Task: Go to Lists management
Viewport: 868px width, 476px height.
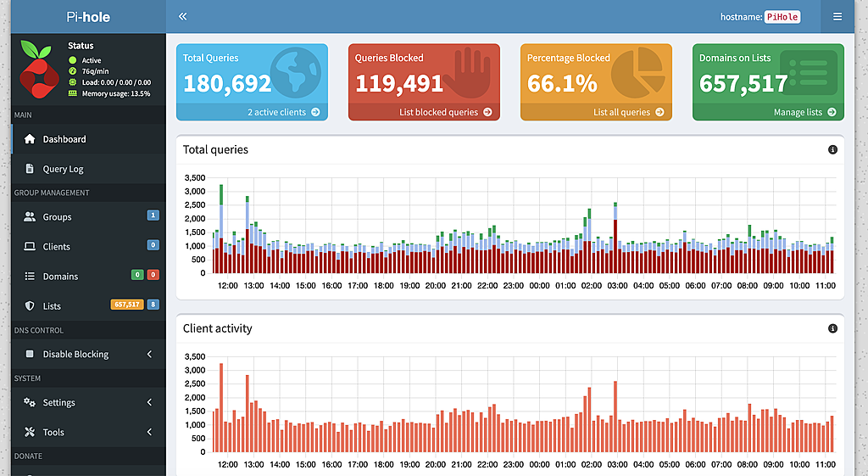Action: coord(88,305)
